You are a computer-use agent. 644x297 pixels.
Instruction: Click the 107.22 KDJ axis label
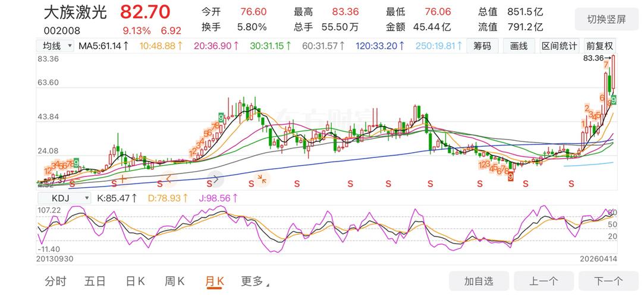(x=49, y=210)
